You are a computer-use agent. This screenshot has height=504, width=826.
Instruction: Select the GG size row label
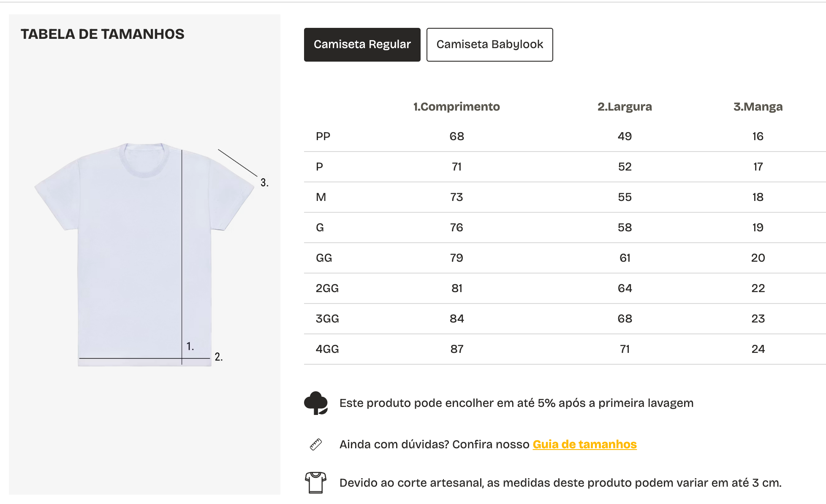(324, 258)
